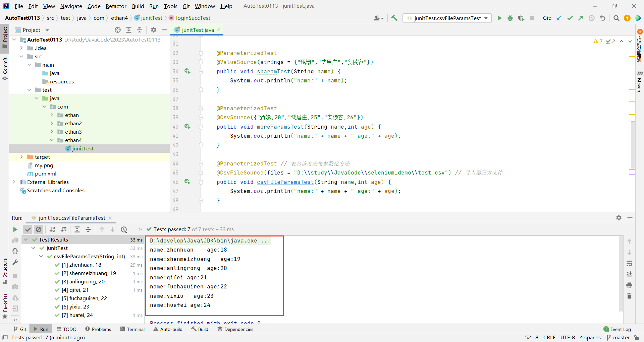Image resolution: width=644 pixels, height=342 pixels.
Task: Expand External Libraries node
Action: [x=14, y=182]
